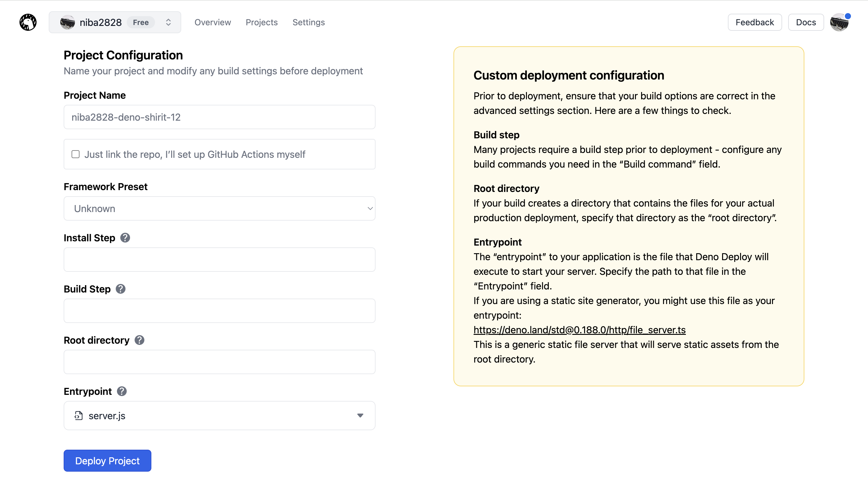Screen dimensions: 868x496
Task: Click the Deploy Project button
Action: (107, 461)
